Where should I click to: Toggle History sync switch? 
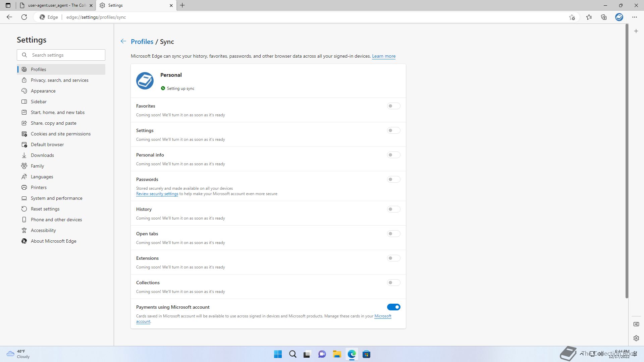click(x=394, y=209)
